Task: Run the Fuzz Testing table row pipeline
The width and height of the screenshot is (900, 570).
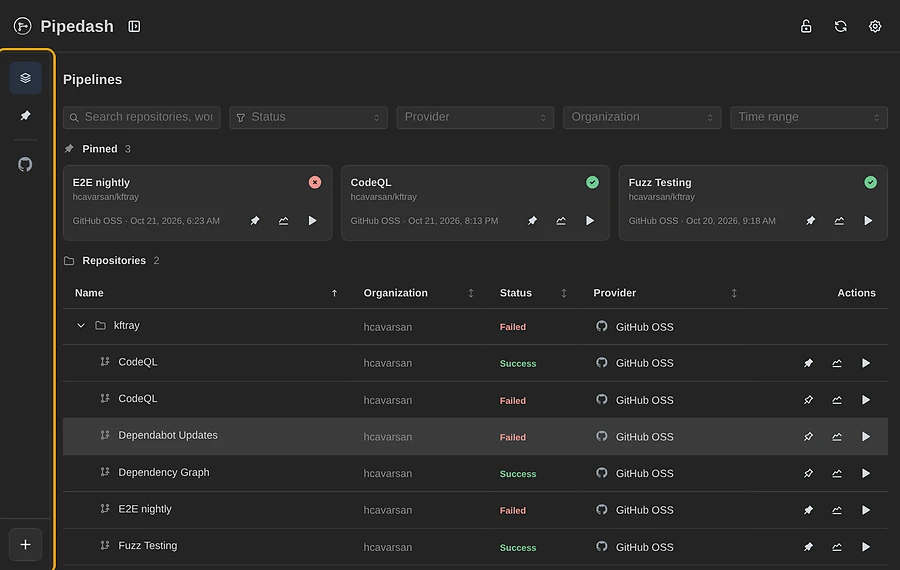Action: (866, 547)
